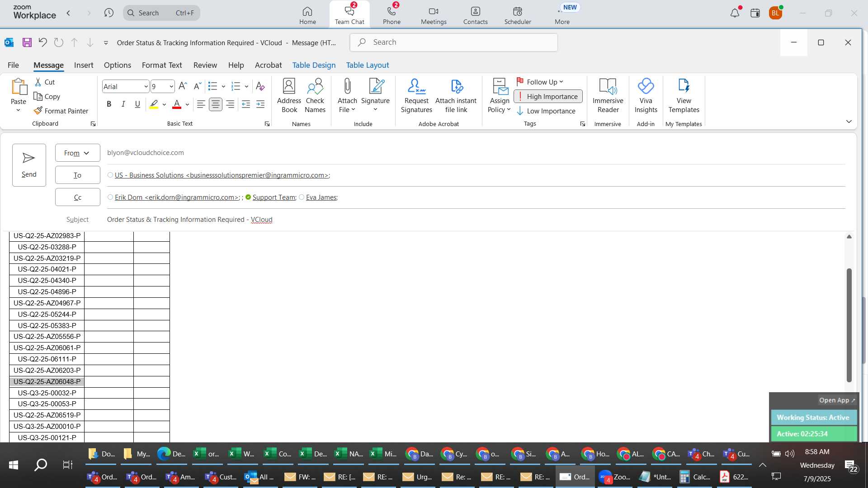The width and height of the screenshot is (868, 488).
Task: Click the Support Team recipient
Action: 274,197
